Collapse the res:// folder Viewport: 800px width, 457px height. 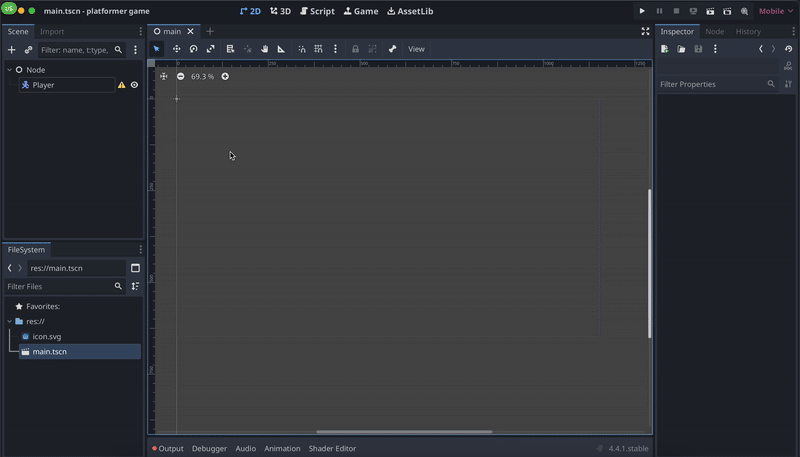9,322
